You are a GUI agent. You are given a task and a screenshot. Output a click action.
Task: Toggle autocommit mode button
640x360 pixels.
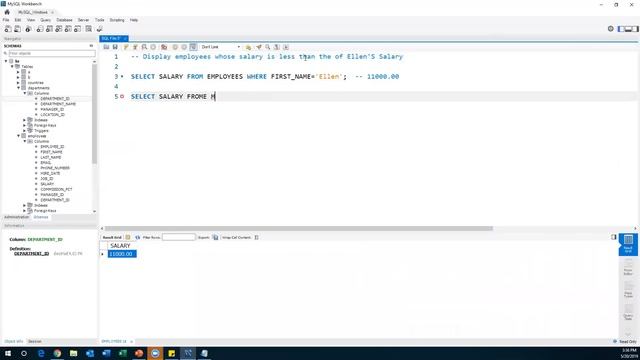193,47
